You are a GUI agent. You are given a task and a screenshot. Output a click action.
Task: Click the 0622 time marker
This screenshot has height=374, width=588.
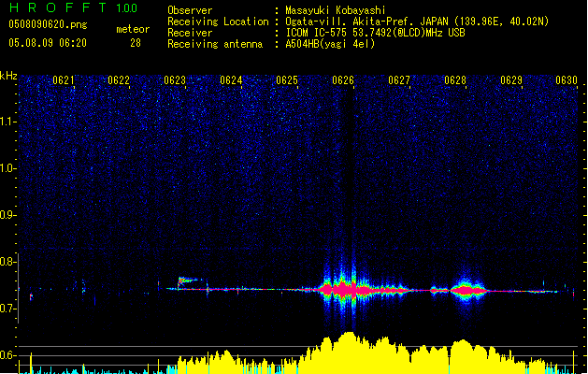(119, 80)
